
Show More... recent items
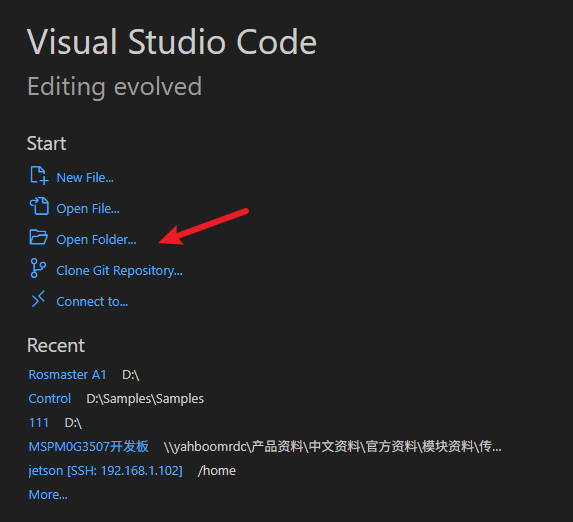pyautogui.click(x=48, y=495)
